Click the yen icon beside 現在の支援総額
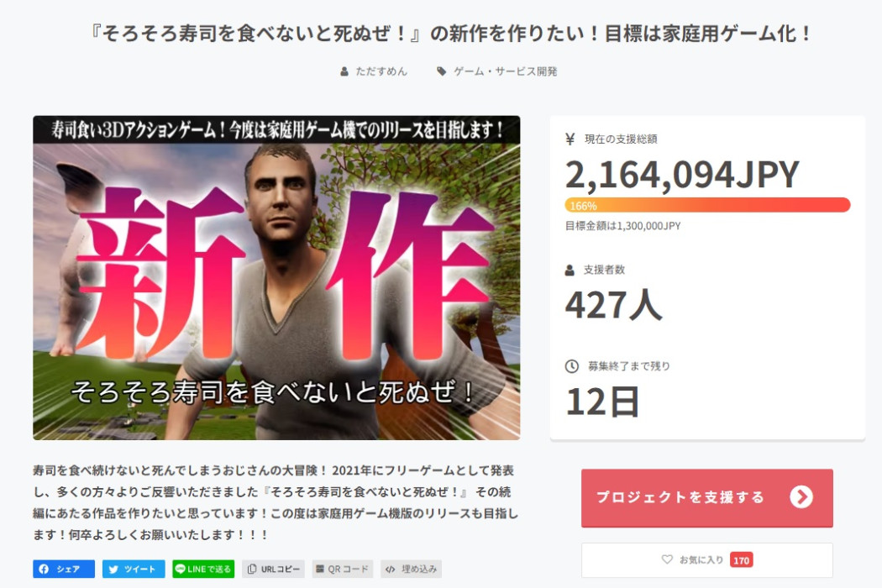Image resolution: width=882 pixels, height=588 pixels. 570,139
